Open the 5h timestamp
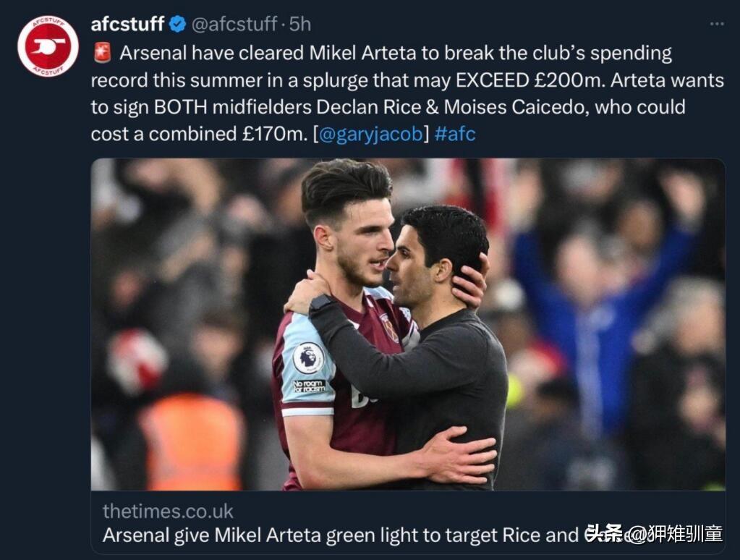The width and height of the screenshot is (740, 560). click(x=300, y=24)
